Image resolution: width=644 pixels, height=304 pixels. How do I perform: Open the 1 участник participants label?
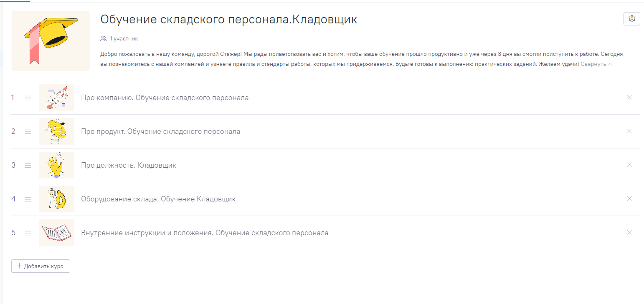(x=124, y=39)
